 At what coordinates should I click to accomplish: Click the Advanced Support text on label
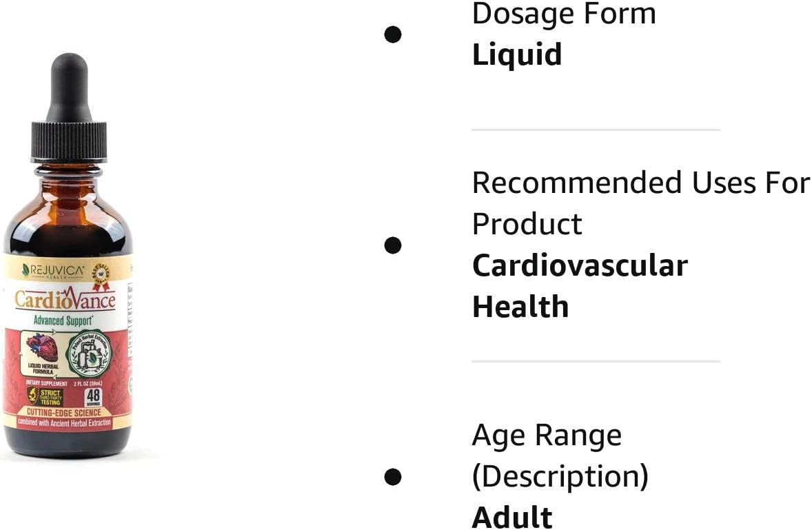pos(65,320)
